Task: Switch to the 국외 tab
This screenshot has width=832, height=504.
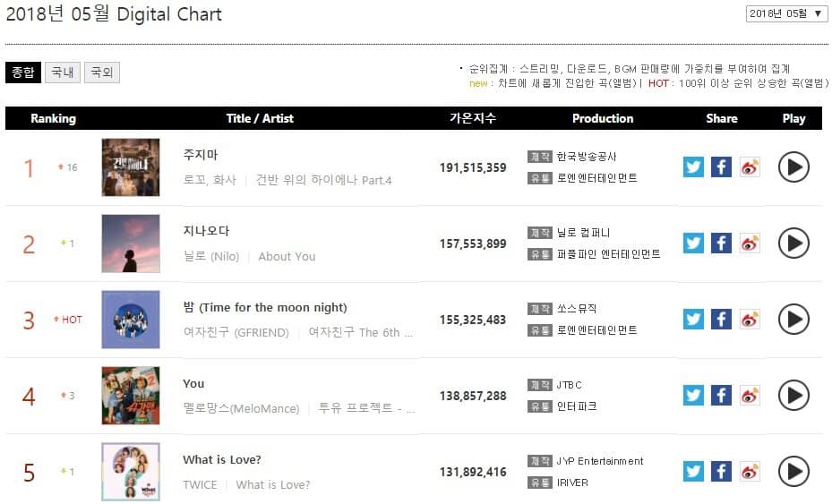Action: point(101,73)
